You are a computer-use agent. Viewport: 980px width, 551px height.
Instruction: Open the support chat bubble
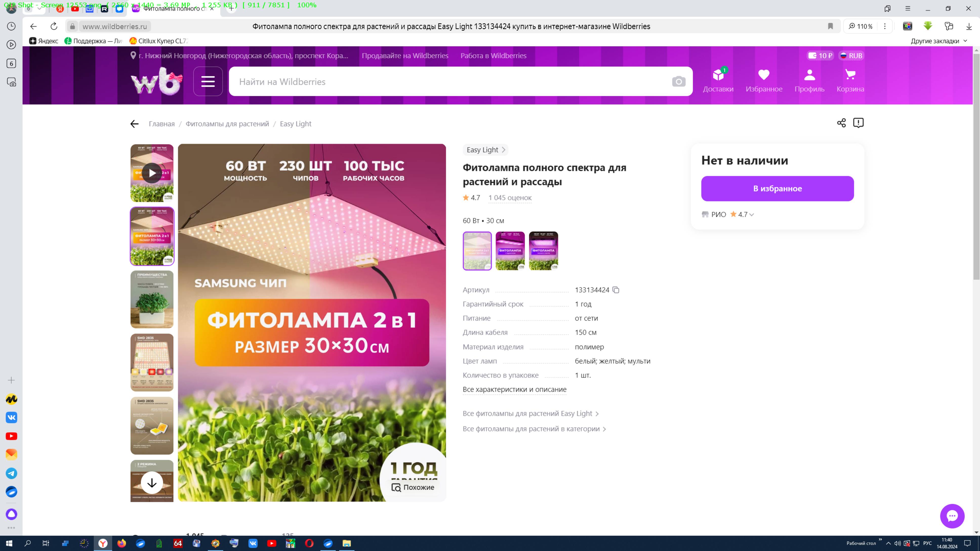point(953,516)
